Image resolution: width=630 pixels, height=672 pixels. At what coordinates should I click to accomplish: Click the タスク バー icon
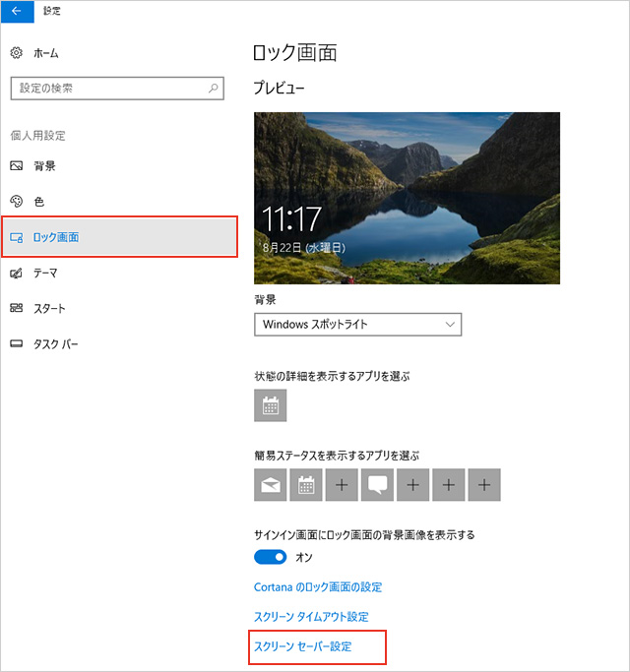point(17,343)
